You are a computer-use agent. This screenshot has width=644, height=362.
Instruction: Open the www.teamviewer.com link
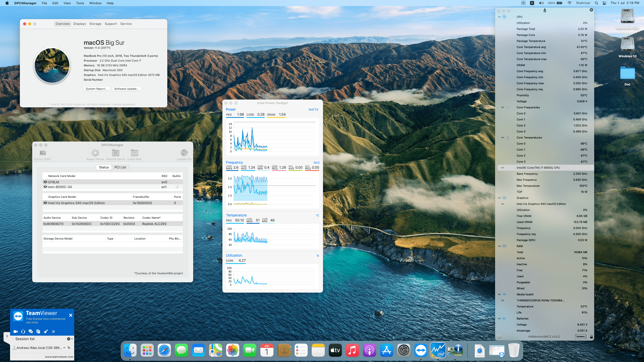click(59, 357)
